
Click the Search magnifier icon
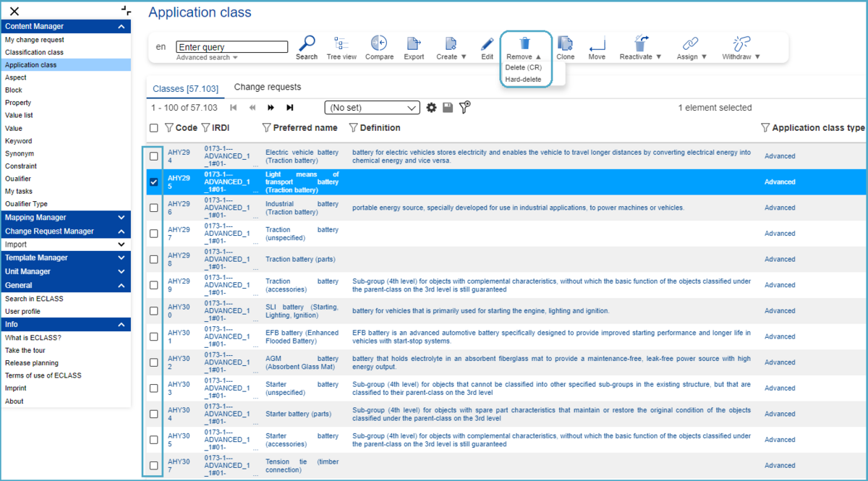(307, 44)
